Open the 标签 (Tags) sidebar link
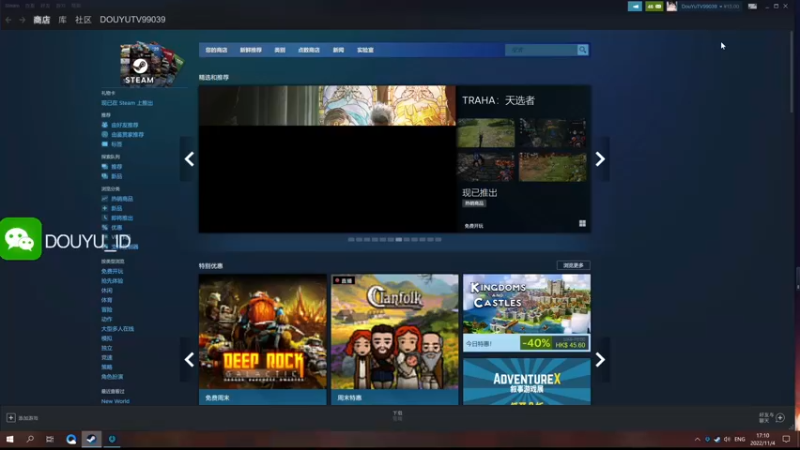The width and height of the screenshot is (800, 450). coord(116,144)
